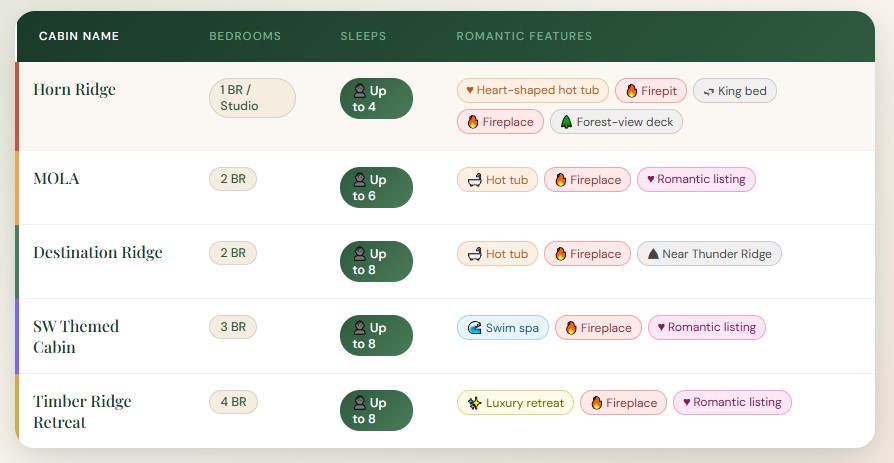This screenshot has width=894, height=463.
Task: Sort by the Cabin Name column header
Action: point(79,37)
